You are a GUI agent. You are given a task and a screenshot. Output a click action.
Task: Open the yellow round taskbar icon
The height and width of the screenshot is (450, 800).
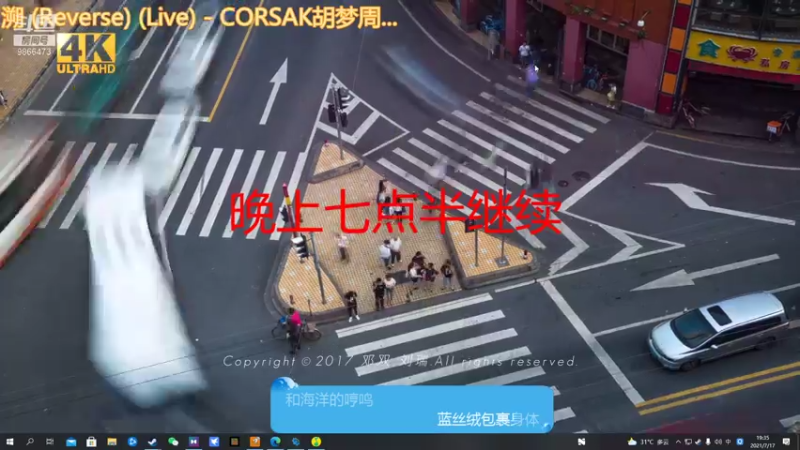(x=316, y=442)
